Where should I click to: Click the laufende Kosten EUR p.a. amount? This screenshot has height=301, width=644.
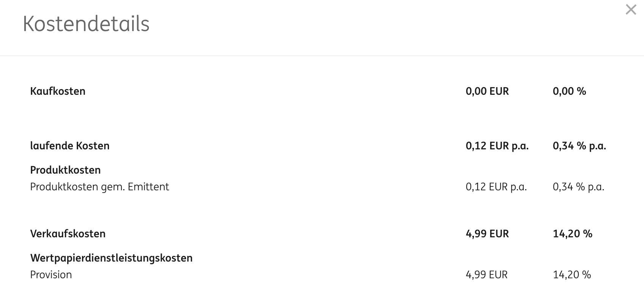497,146
